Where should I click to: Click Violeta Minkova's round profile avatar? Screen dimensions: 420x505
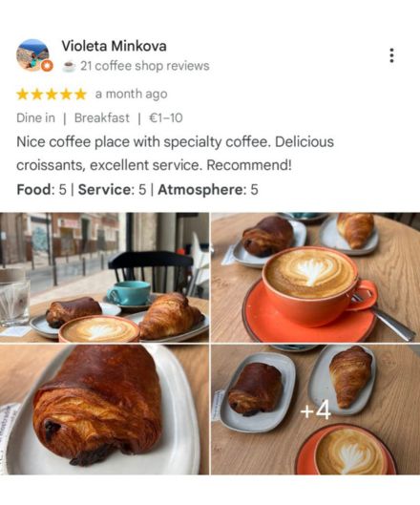click(x=32, y=55)
